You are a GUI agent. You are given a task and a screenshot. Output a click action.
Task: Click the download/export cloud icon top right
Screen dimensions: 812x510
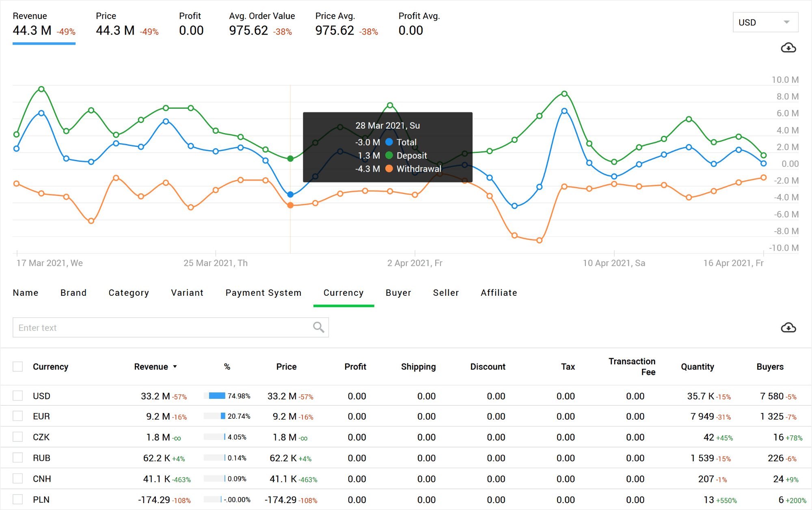tap(788, 47)
